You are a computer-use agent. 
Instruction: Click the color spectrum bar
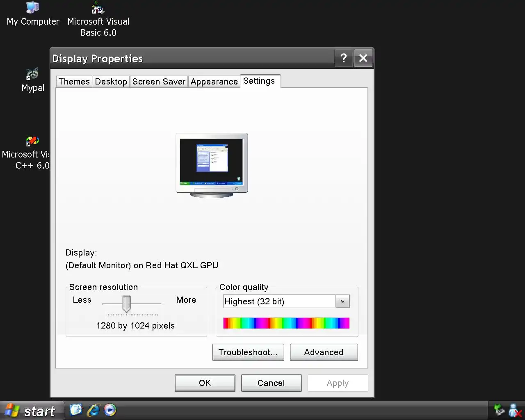click(286, 323)
